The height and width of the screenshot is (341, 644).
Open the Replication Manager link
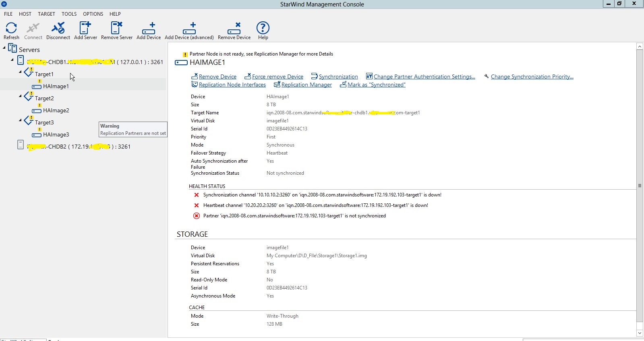[306, 85]
